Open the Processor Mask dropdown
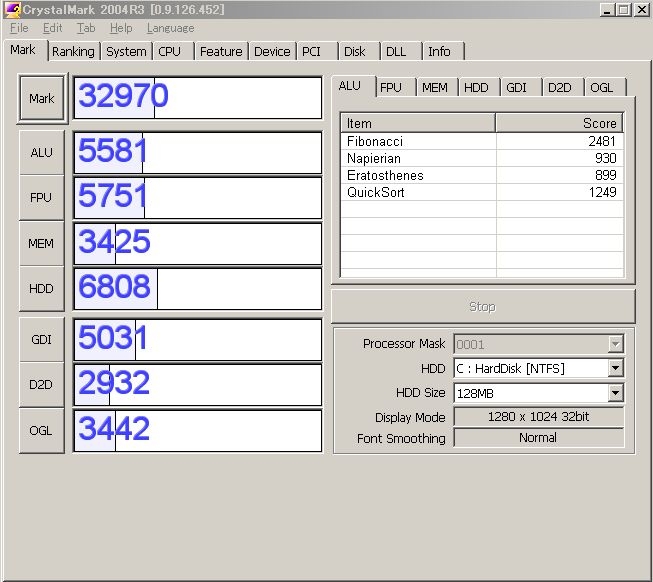The height and width of the screenshot is (582, 653). point(615,344)
